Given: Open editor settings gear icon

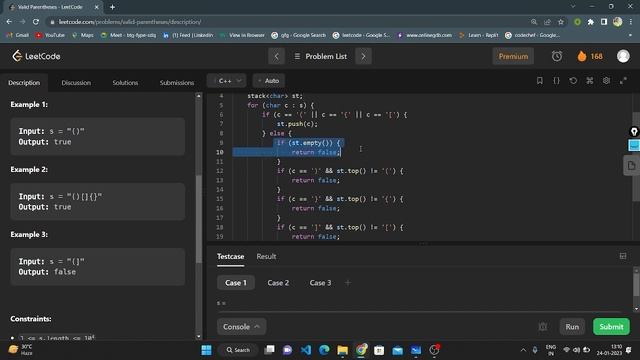Looking at the screenshot, I should (606, 80).
